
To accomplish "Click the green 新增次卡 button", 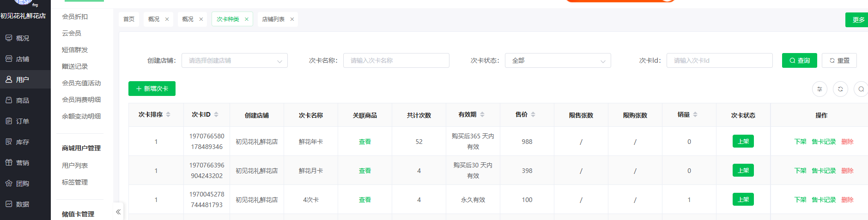I will (x=152, y=89).
